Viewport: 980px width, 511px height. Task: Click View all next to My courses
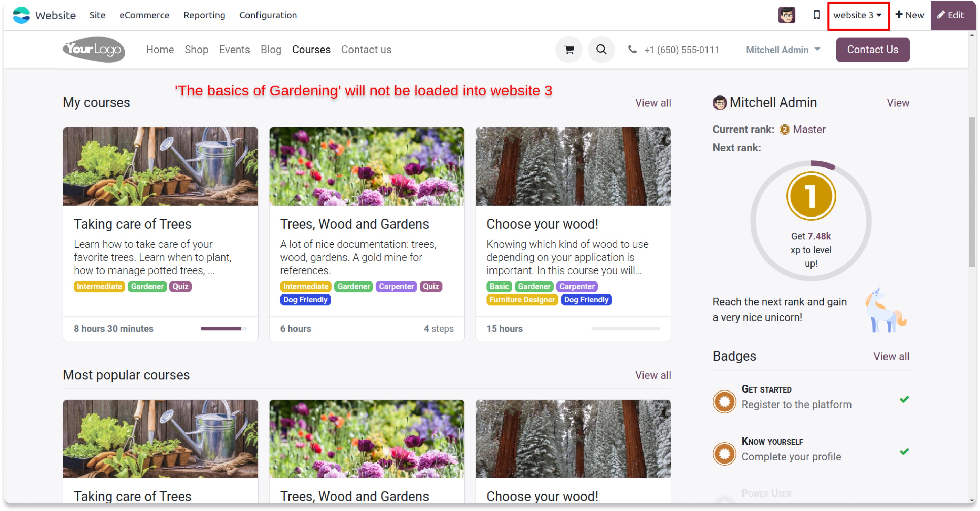pyautogui.click(x=653, y=103)
